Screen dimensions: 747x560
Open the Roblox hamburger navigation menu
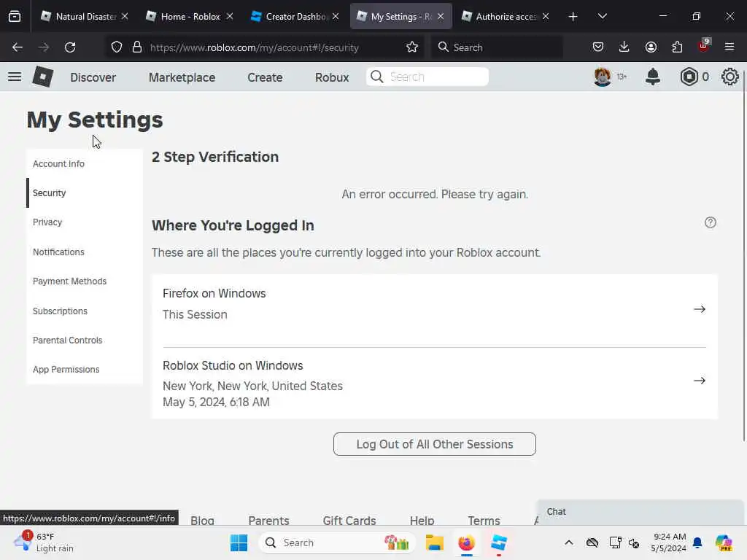[15, 77]
